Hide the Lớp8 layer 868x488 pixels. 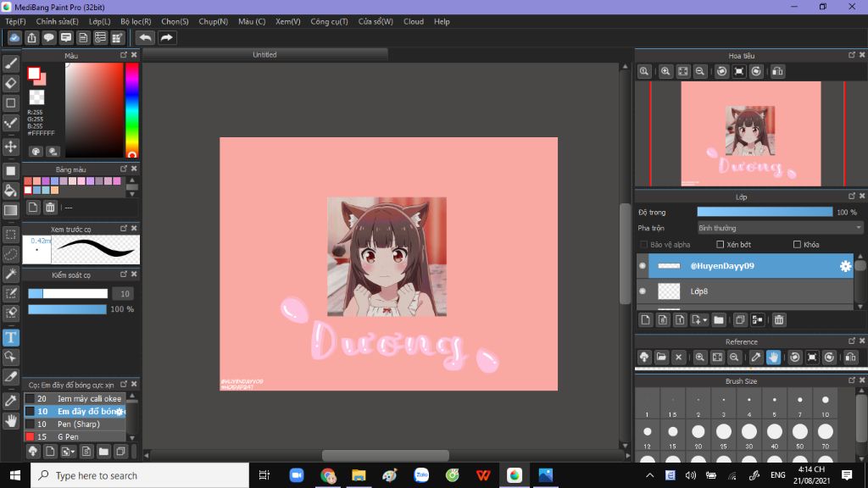point(643,291)
